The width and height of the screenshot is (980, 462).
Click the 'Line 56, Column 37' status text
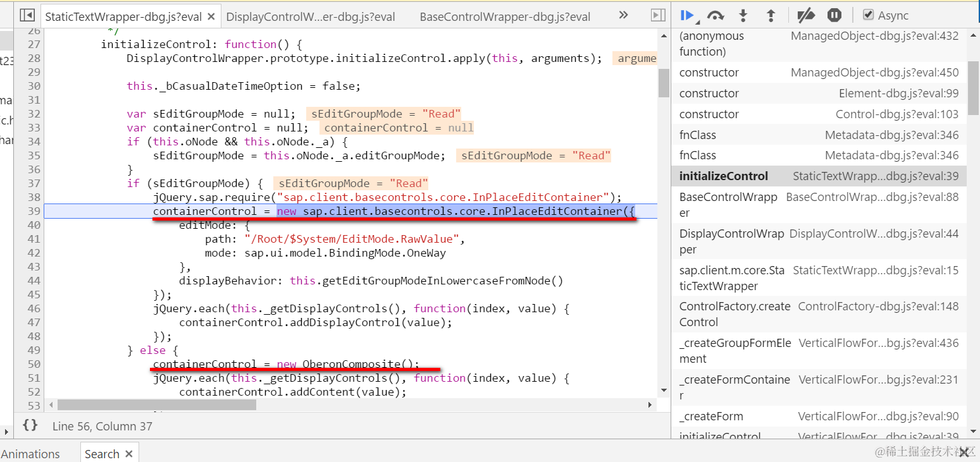pyautogui.click(x=102, y=426)
